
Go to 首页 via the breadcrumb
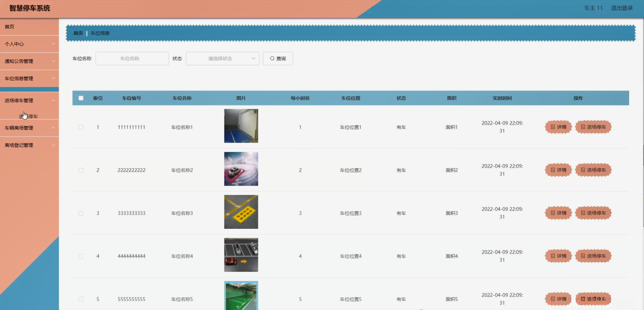78,33
